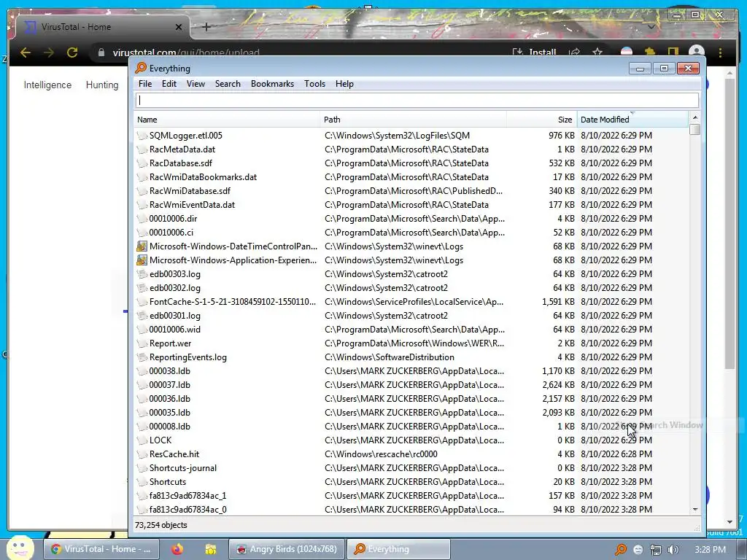This screenshot has height=560, width=747.
Task: Focus the Everything search input field
Action: pos(417,100)
